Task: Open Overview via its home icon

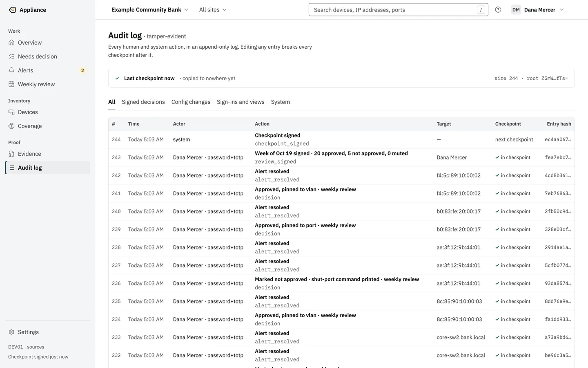Action: click(x=11, y=43)
